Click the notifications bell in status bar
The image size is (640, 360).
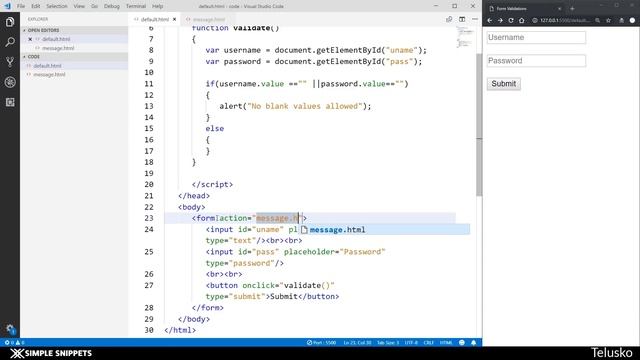point(473,342)
